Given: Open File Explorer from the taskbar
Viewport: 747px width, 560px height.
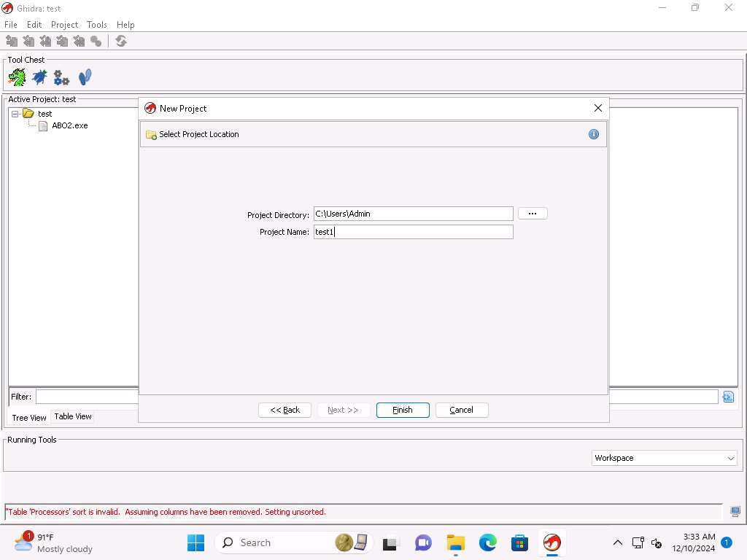Looking at the screenshot, I should point(456,542).
